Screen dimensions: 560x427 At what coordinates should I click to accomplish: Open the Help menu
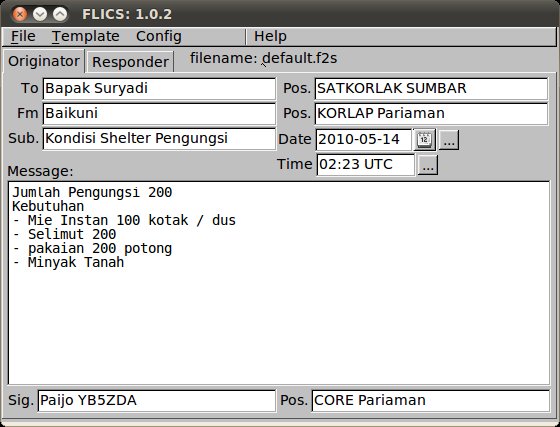pyautogui.click(x=270, y=36)
